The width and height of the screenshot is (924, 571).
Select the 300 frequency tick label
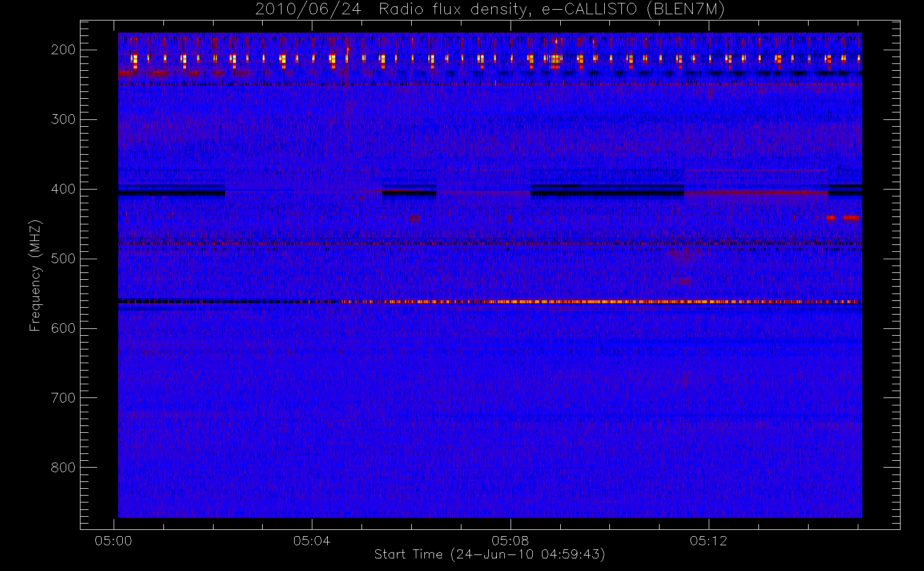(x=63, y=119)
